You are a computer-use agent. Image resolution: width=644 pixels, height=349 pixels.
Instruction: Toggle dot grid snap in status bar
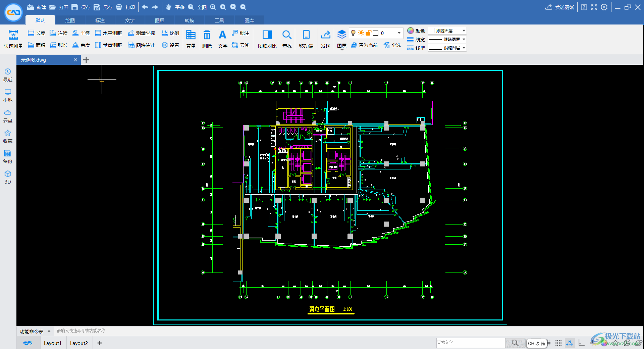[x=558, y=343]
